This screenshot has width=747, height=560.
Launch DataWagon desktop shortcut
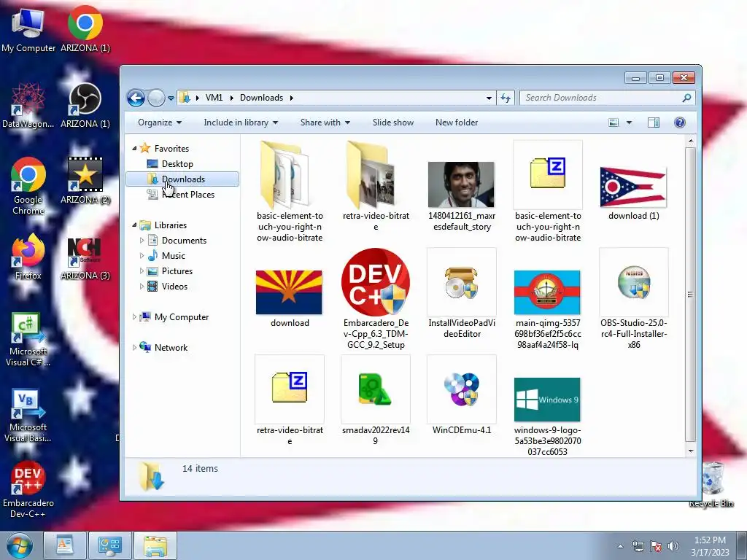click(28, 105)
